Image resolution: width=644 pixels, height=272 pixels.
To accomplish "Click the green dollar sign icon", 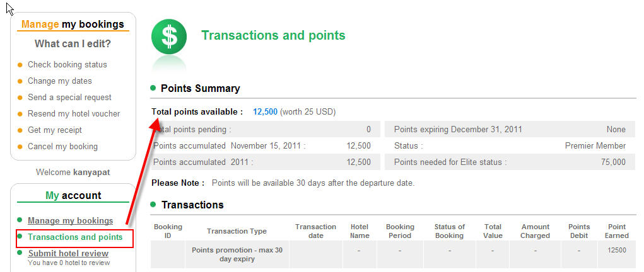I will point(169,37).
